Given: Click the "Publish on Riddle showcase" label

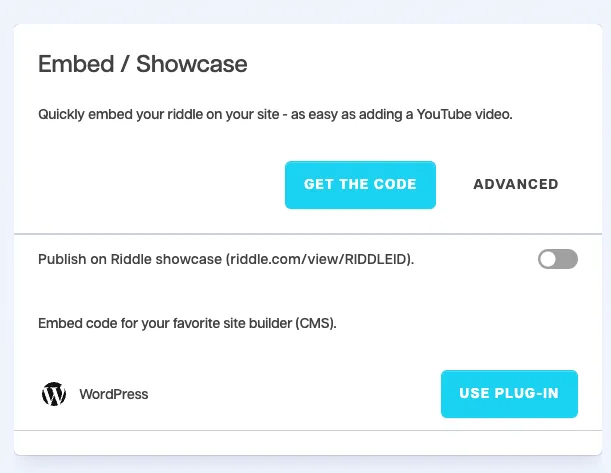Looking at the screenshot, I should click(x=130, y=260).
